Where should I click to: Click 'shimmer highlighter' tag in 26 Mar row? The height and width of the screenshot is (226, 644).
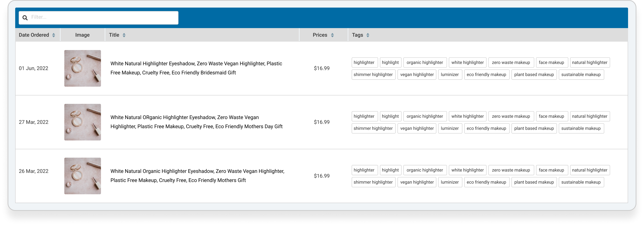tap(373, 182)
